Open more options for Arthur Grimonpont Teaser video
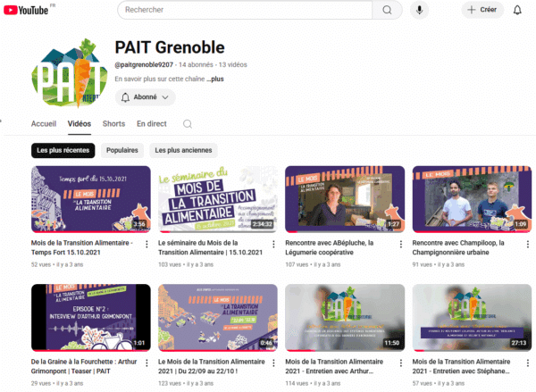This screenshot has width=536, height=392. (x=147, y=363)
